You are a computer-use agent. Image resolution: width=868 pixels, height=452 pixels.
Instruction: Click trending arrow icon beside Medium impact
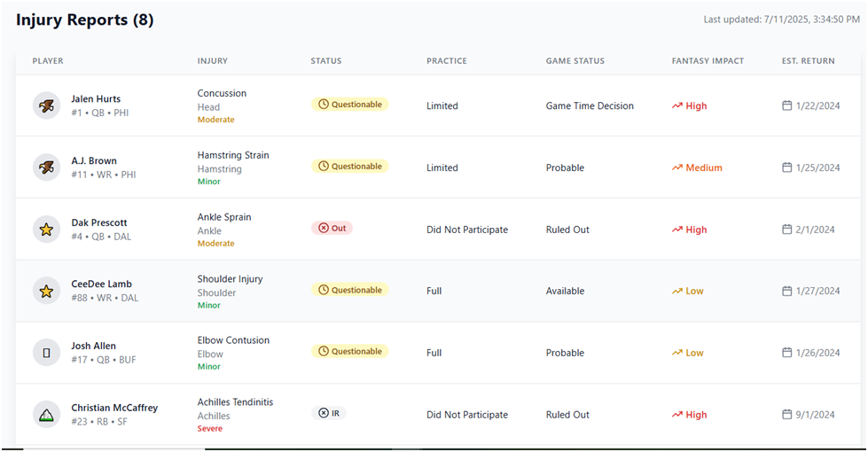coord(677,168)
